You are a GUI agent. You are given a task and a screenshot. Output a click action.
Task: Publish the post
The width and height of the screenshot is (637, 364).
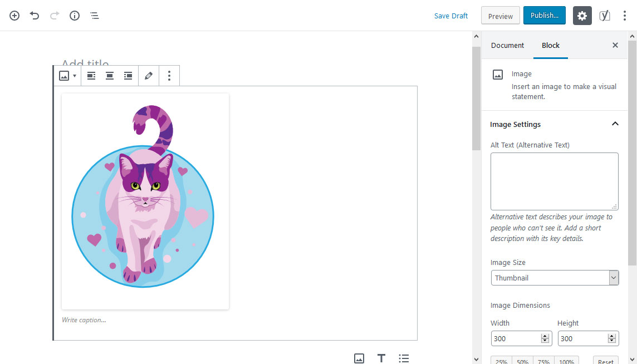[x=544, y=16]
